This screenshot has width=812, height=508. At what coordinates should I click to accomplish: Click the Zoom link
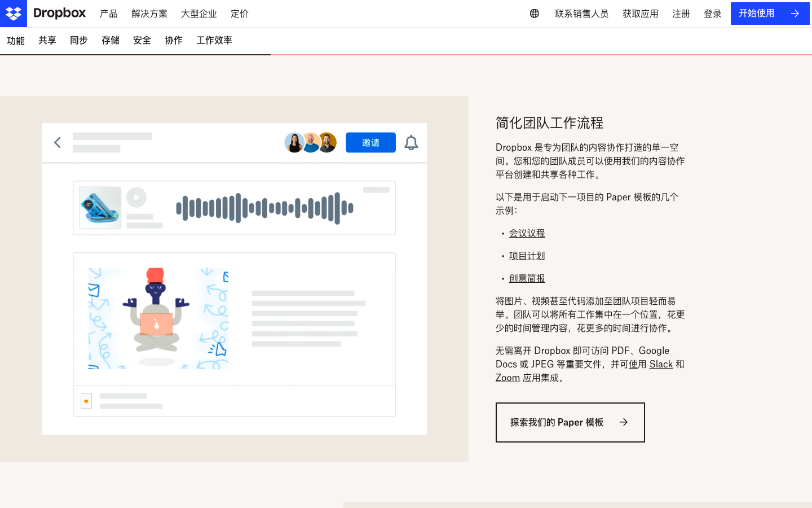[x=507, y=378]
